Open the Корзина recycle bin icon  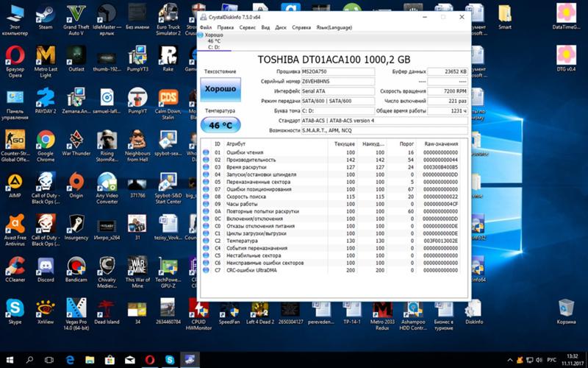pos(566,311)
